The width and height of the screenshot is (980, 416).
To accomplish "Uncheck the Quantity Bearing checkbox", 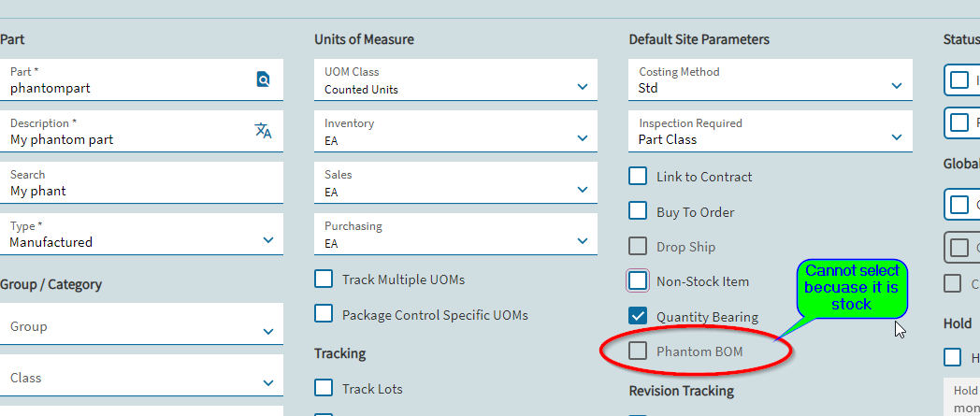I will (x=638, y=316).
